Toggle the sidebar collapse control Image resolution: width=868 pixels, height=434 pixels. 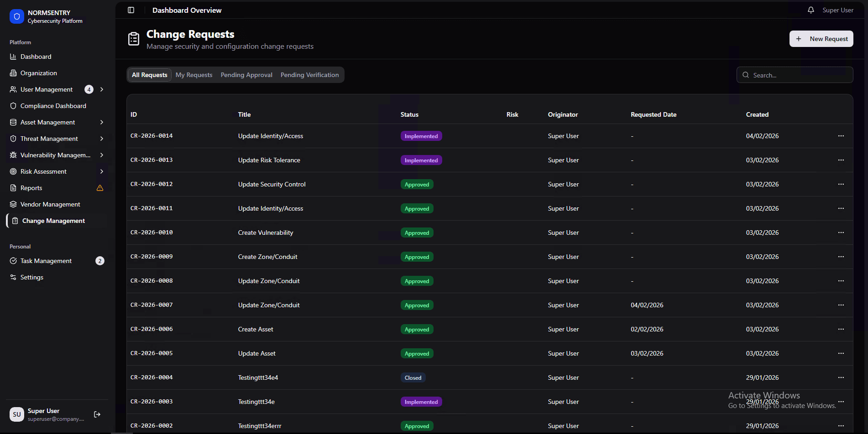click(x=131, y=10)
